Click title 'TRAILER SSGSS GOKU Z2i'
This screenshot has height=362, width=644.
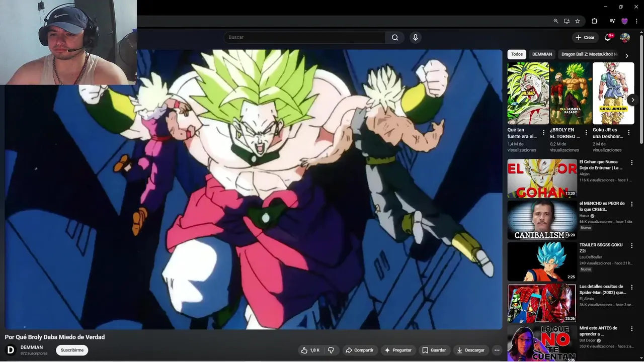(x=601, y=248)
